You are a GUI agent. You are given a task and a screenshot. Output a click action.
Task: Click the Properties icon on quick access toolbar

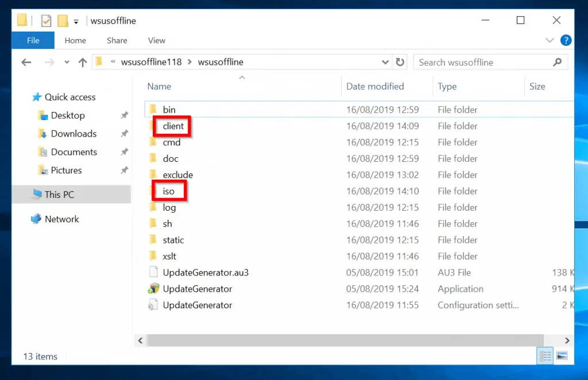click(45, 20)
